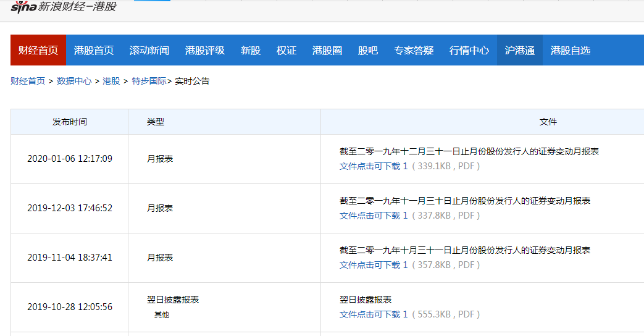The image size is (644, 336).
Task: Click 月报表 type in the 2019-12-03 row
Action: click(x=160, y=208)
